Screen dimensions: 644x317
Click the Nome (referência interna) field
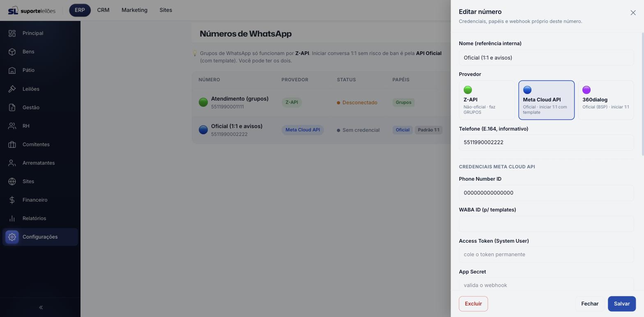[546, 58]
